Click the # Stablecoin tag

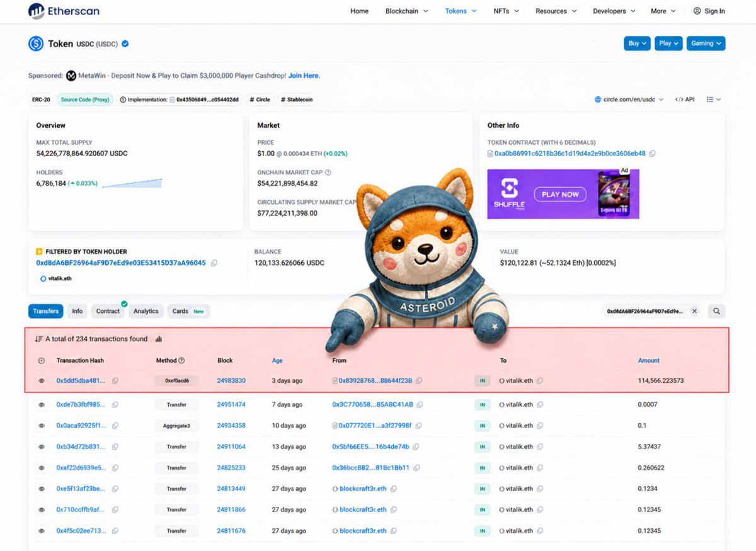click(x=296, y=99)
